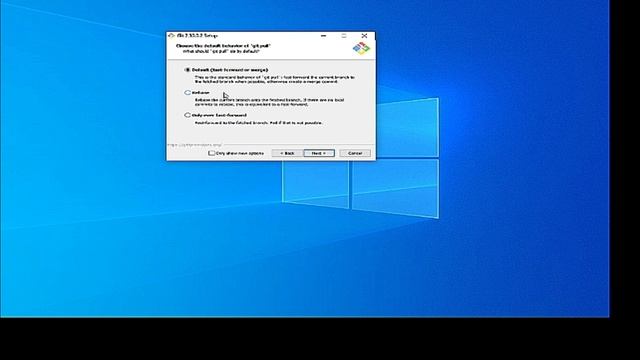The width and height of the screenshot is (640, 360).
Task: Click the fast-forward only description text
Action: 258,123
